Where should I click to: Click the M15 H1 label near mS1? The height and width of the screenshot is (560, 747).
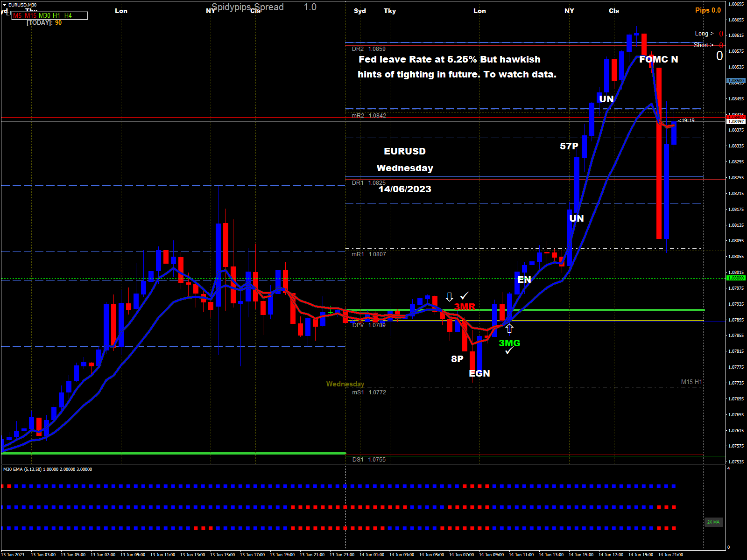coord(691,382)
